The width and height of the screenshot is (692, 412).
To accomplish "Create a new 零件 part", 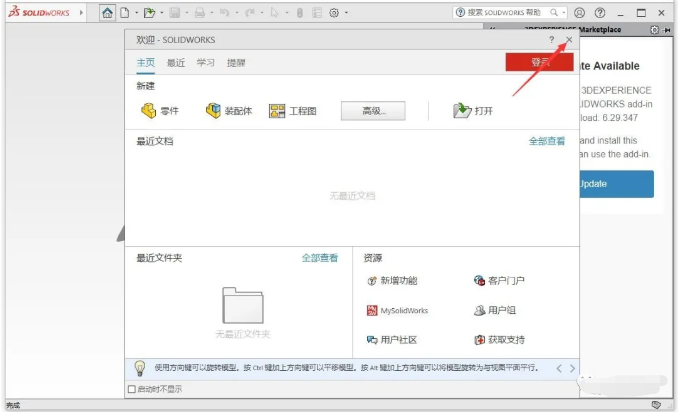I will coord(160,110).
